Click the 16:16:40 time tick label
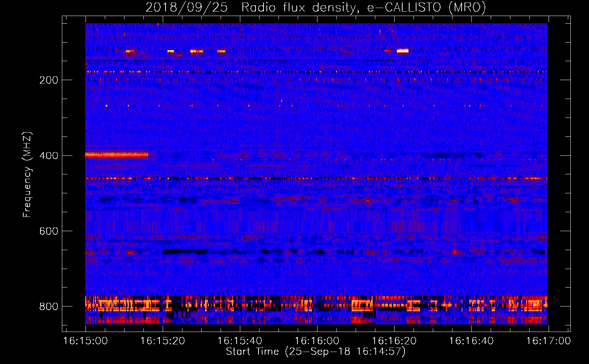The image size is (589, 364). (x=471, y=341)
